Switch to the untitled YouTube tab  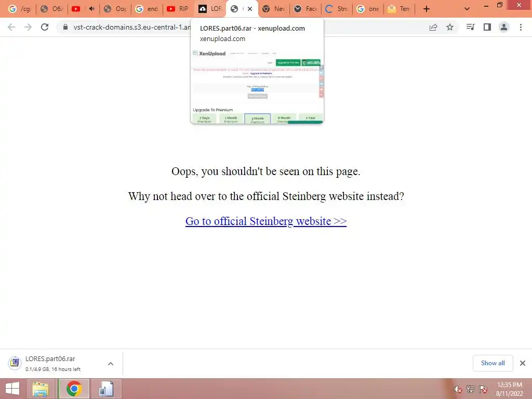pyautogui.click(x=76, y=9)
